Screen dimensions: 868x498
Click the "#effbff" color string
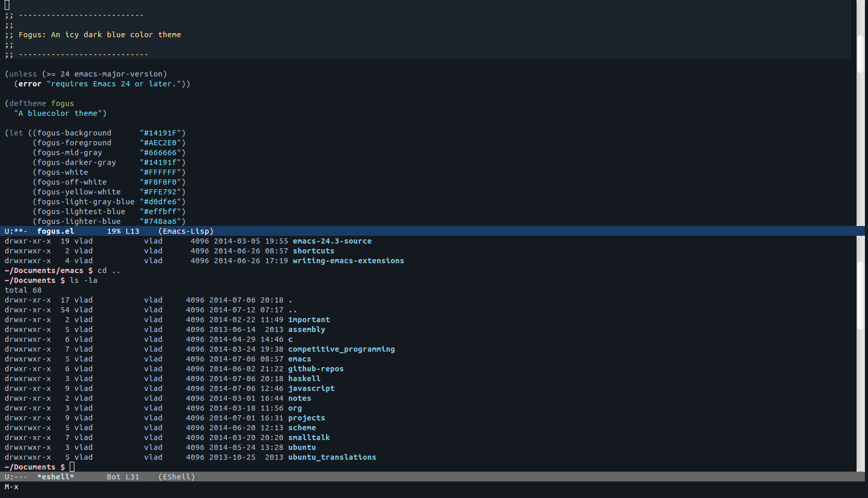pyautogui.click(x=160, y=212)
